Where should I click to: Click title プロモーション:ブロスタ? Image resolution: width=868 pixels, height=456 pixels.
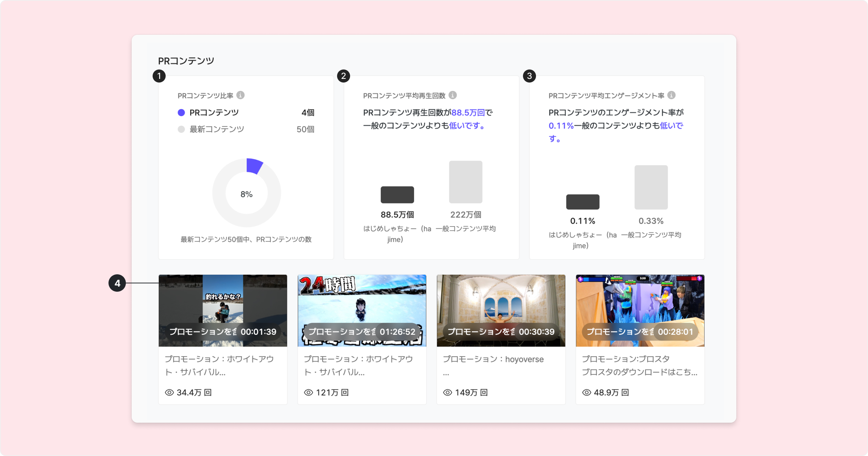625,359
